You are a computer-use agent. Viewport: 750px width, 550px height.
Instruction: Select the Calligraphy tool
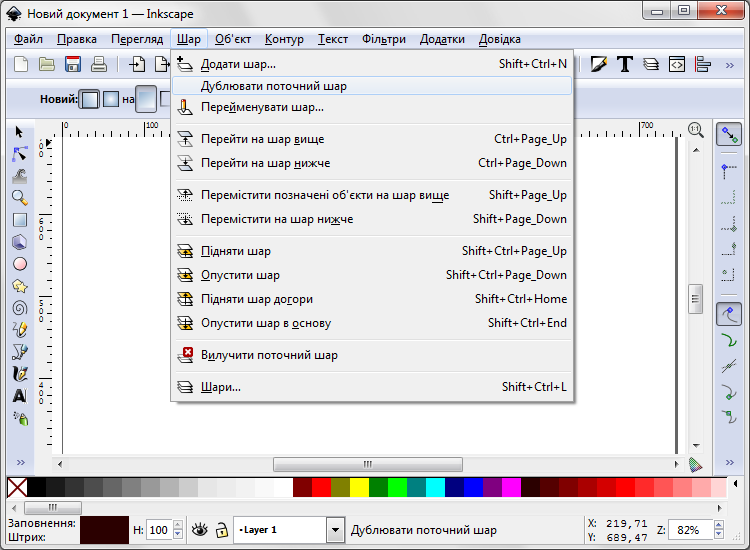click(19, 374)
